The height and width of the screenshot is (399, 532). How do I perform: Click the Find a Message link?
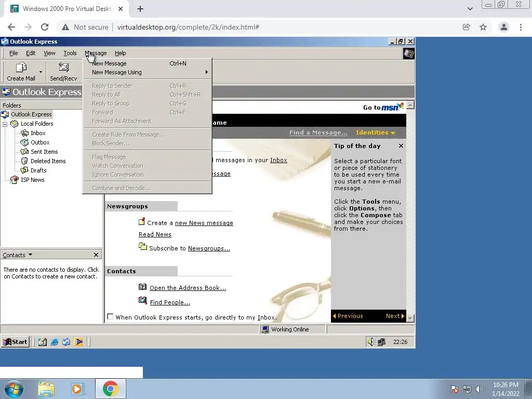point(318,132)
